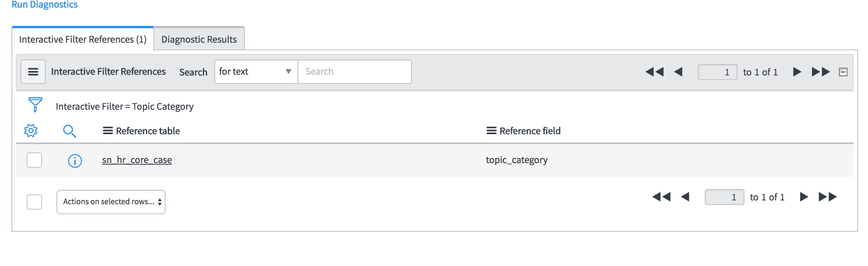Tick the select-all checkbox near Actions dropdown
The height and width of the screenshot is (266, 868).
(34, 202)
